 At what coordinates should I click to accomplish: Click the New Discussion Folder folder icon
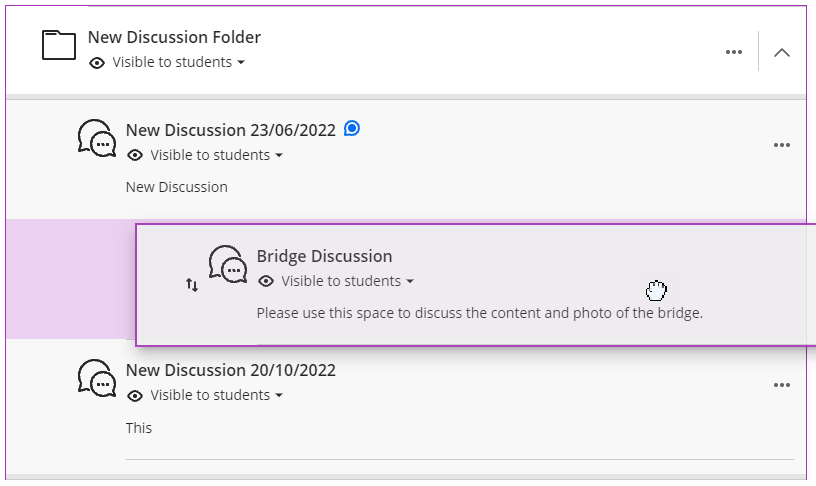pos(59,45)
